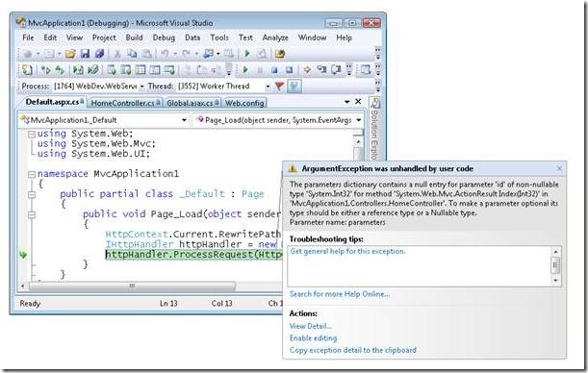This screenshot has height=373, width=588.
Task: Click the 'View Detail...' action link
Action: 311,326
